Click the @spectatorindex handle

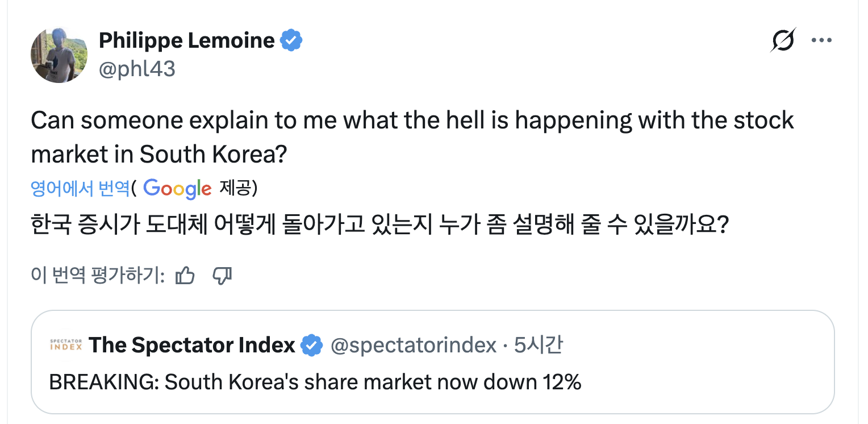pos(414,345)
